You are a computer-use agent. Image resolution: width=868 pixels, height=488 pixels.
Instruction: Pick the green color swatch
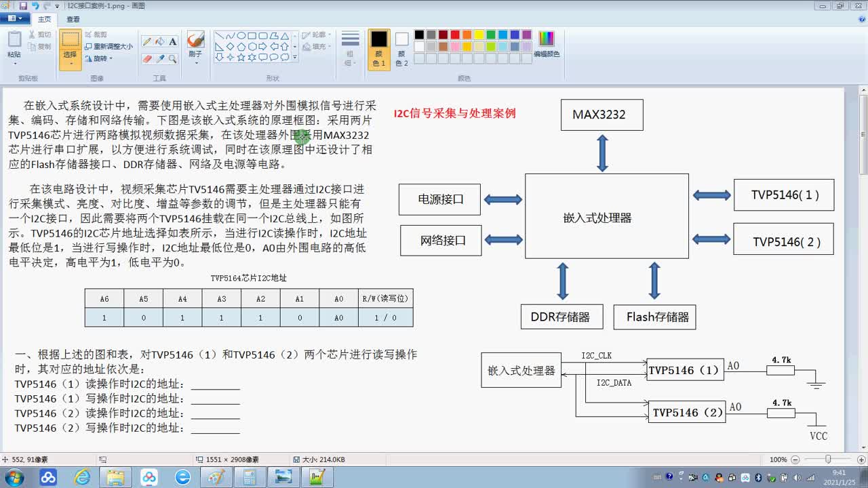(x=491, y=35)
